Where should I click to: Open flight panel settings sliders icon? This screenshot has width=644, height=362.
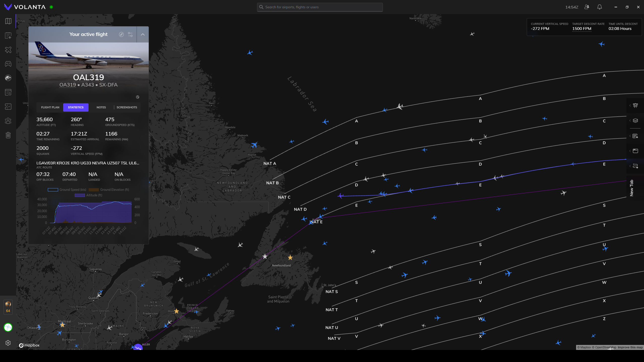(x=130, y=34)
